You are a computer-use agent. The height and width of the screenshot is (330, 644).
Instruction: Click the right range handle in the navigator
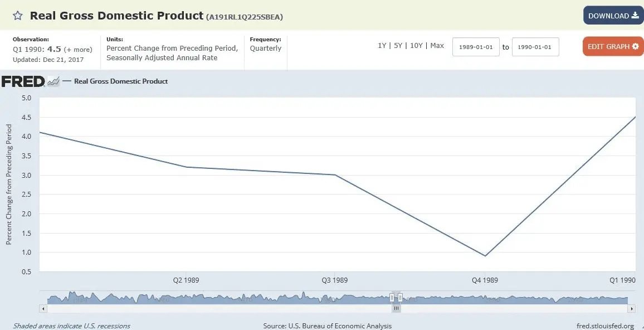pyautogui.click(x=400, y=298)
